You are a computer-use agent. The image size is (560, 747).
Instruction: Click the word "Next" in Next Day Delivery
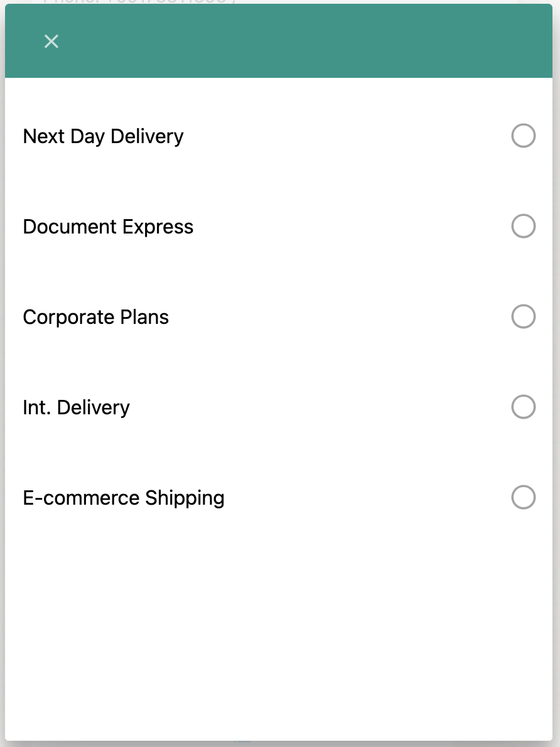click(x=44, y=136)
